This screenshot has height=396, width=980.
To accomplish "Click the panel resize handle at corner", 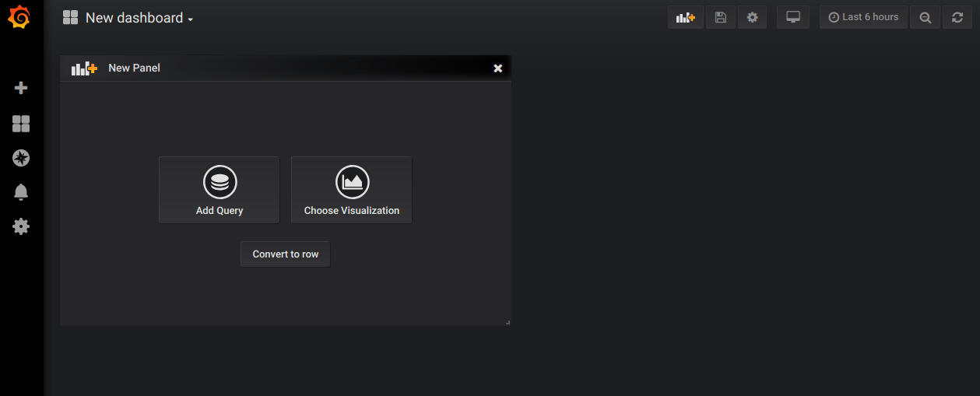I will point(508,322).
